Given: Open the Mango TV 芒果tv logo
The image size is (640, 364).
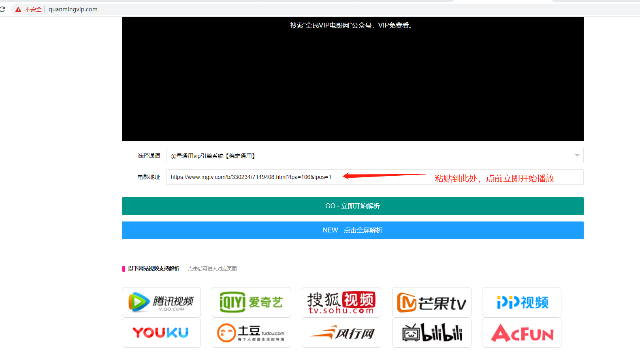Looking at the screenshot, I should tap(431, 302).
